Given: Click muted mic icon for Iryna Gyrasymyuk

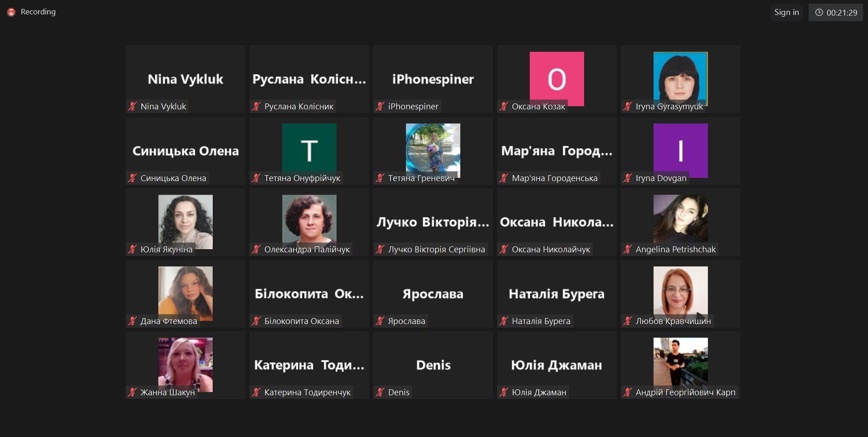Looking at the screenshot, I should tap(627, 106).
